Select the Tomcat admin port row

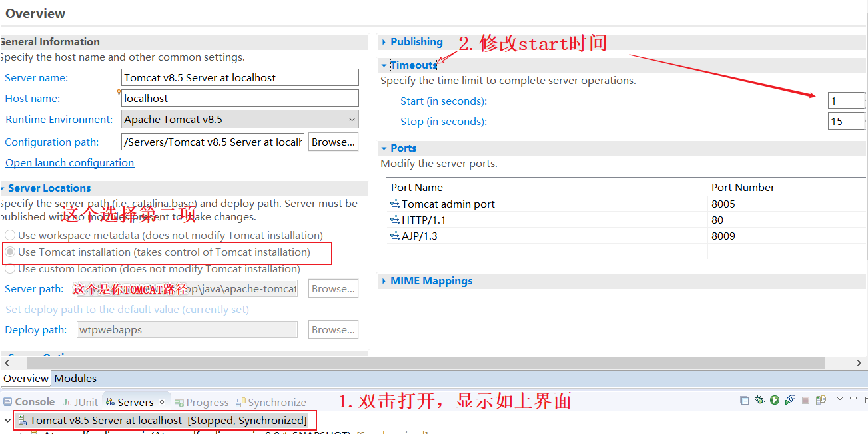(626, 204)
